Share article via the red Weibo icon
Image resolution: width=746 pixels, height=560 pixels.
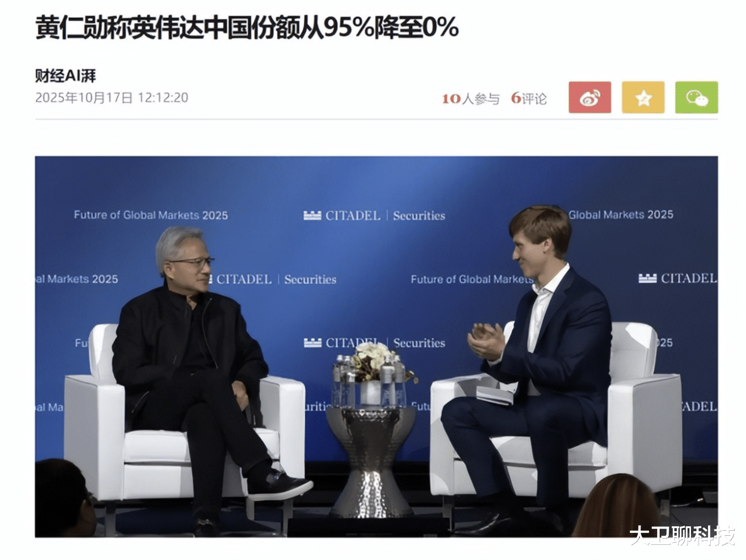[x=590, y=97]
